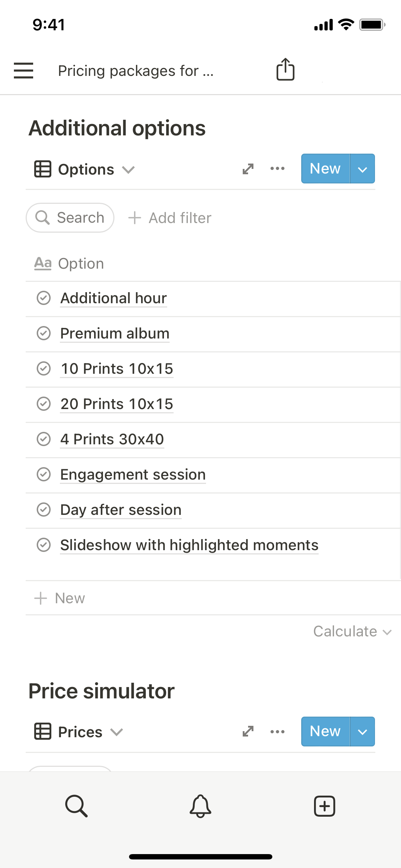Open notifications bell in bottom bar
This screenshot has width=401, height=868.
click(x=200, y=806)
